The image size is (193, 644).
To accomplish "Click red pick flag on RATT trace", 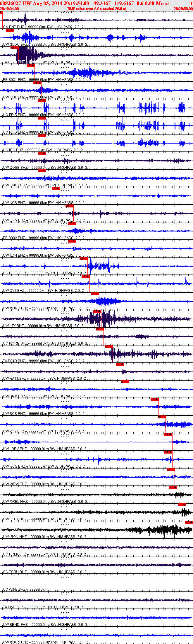I will pos(120,364).
